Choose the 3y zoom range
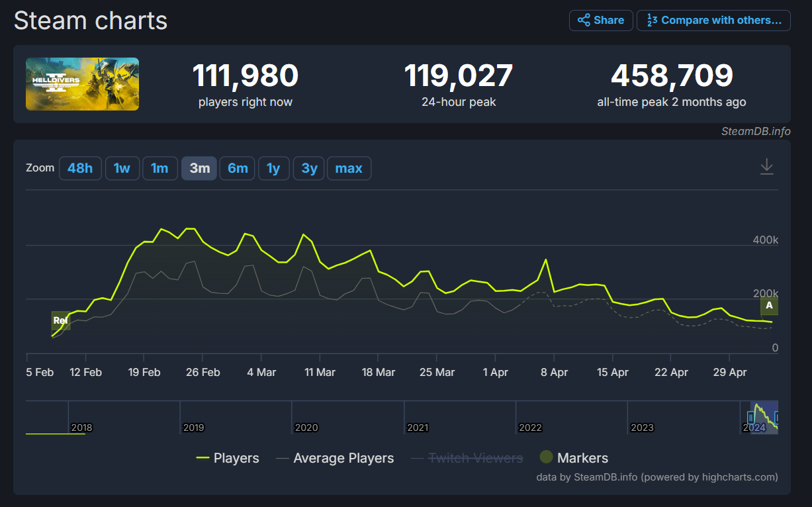 click(309, 168)
